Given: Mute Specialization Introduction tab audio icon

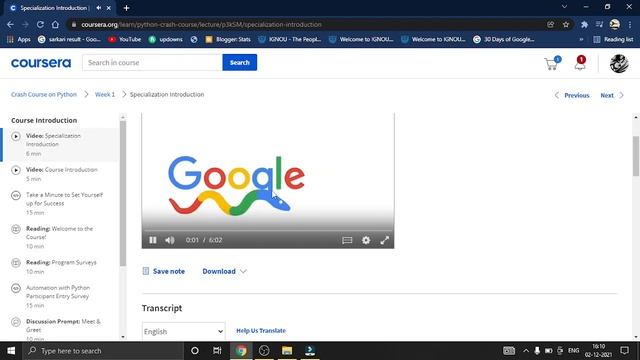Looking at the screenshot, I should pos(99,8).
